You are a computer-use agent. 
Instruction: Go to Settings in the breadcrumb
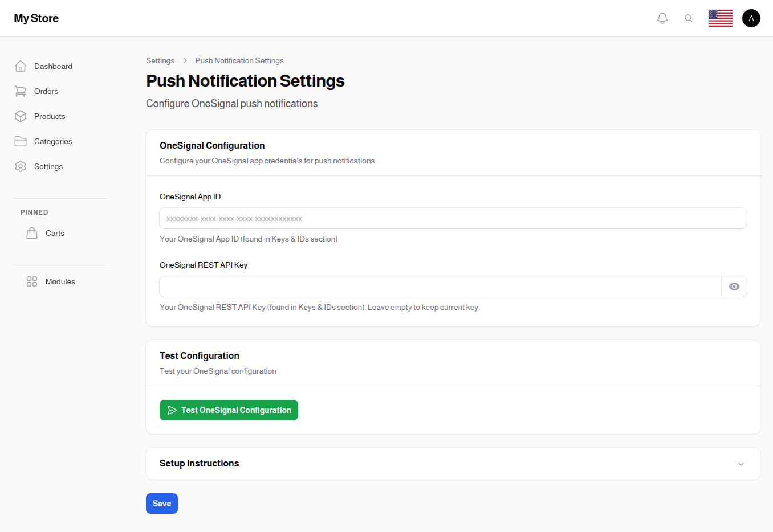[160, 60]
